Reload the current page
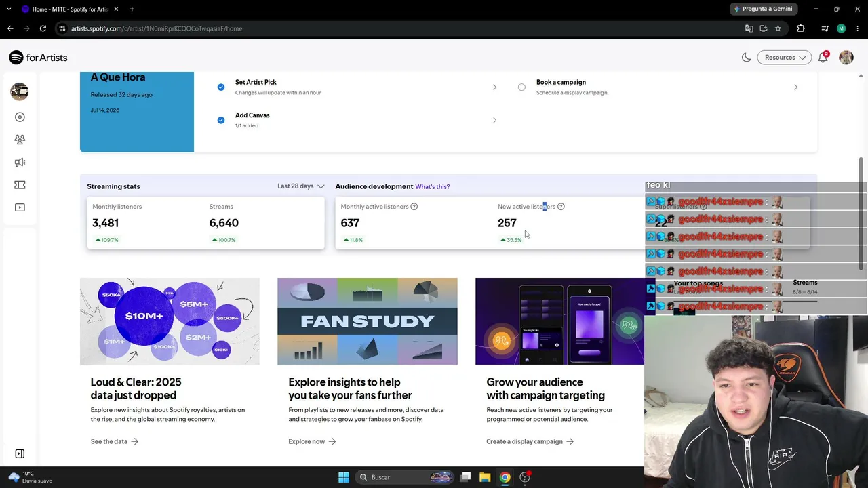 pyautogui.click(x=43, y=28)
